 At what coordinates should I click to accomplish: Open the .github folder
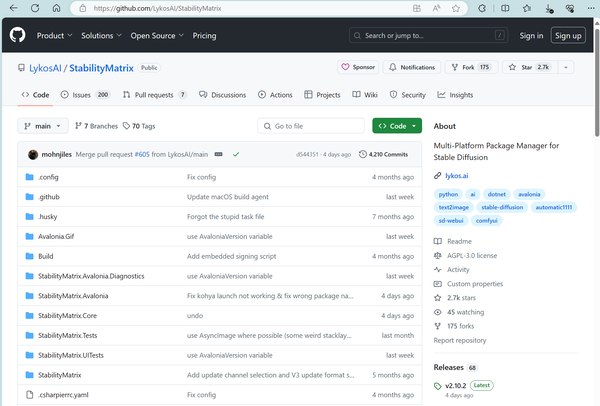(49, 197)
